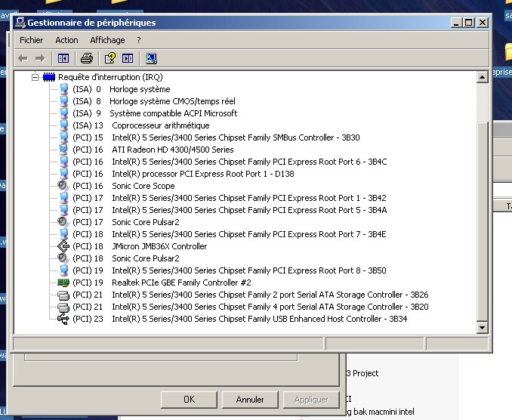Click speaker icon of Pulsar2 IRQ 17
The image size is (512, 420).
[x=63, y=222]
